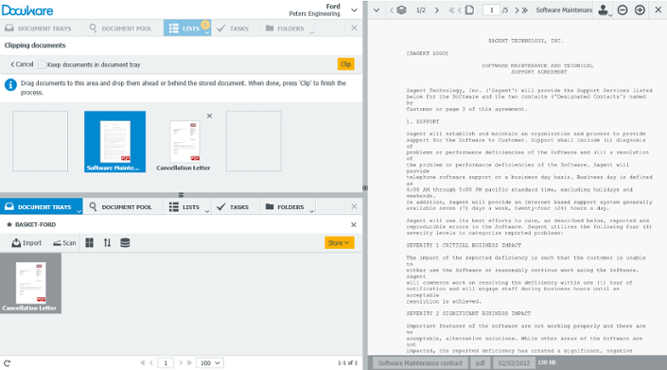Click the horizontal panel splitter handle
Image resolution: width=667 pixels, height=370 pixels.
point(181,195)
